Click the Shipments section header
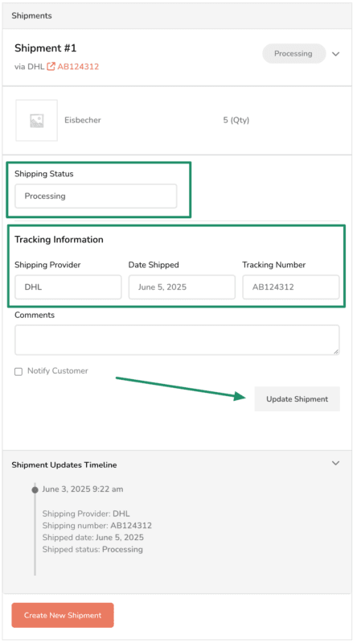The width and height of the screenshot is (357, 644). (x=31, y=16)
